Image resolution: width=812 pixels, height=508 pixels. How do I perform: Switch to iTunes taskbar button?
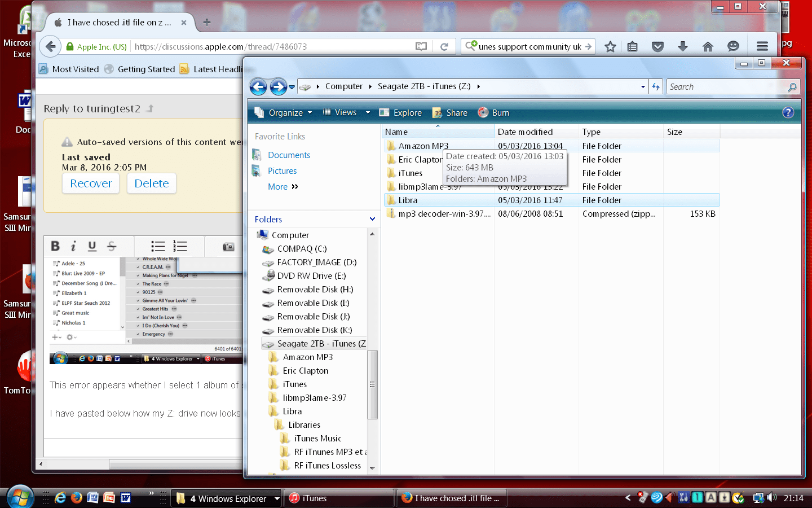click(x=338, y=498)
